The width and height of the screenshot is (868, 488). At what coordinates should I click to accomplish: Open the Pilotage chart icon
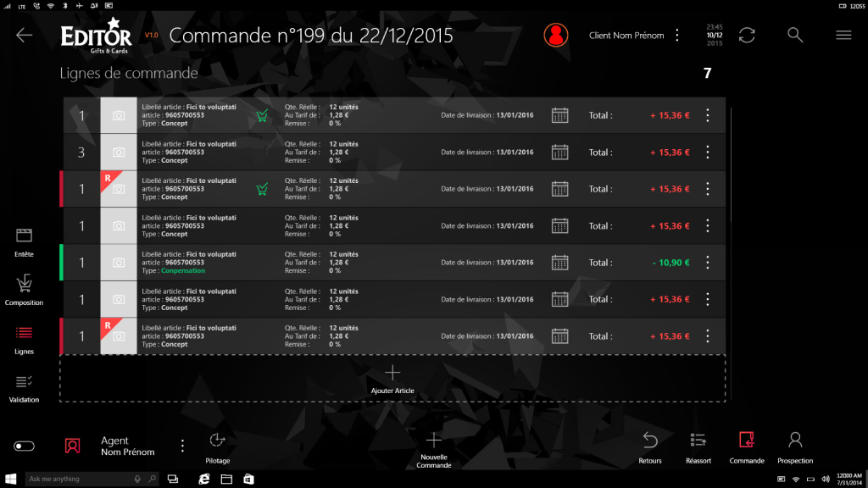pyautogui.click(x=218, y=440)
